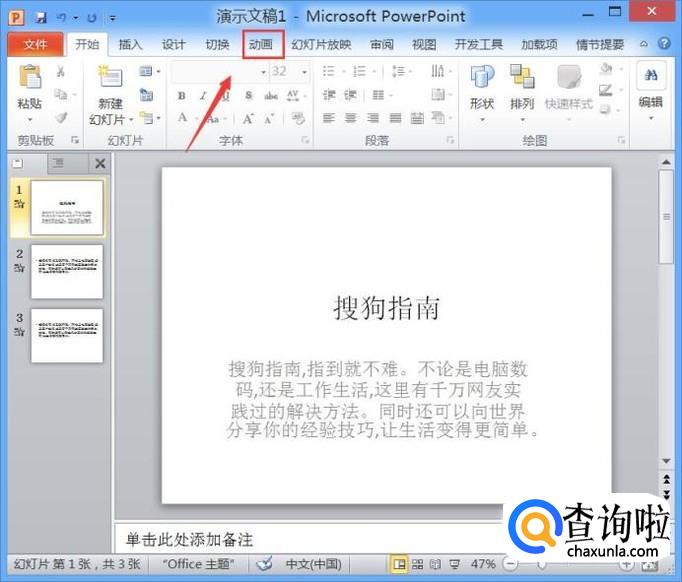
Task: Switch to the 切换 Transitions tab
Action: pos(217,44)
